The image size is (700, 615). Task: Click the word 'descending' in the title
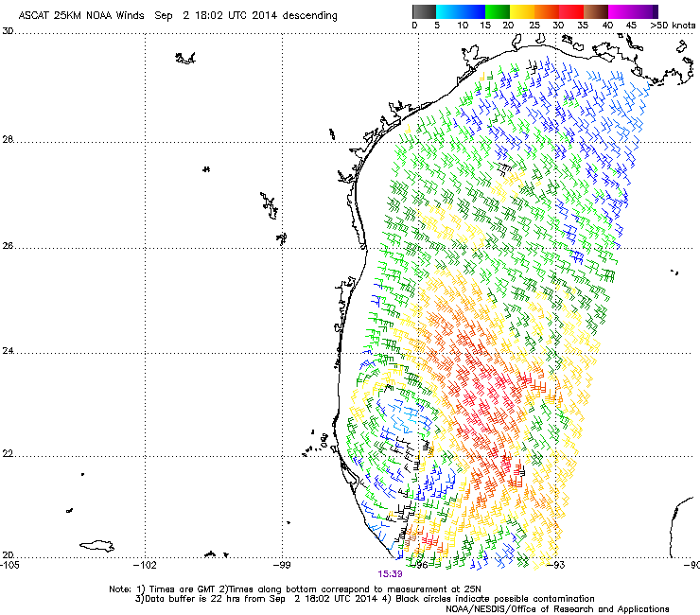[x=310, y=15]
